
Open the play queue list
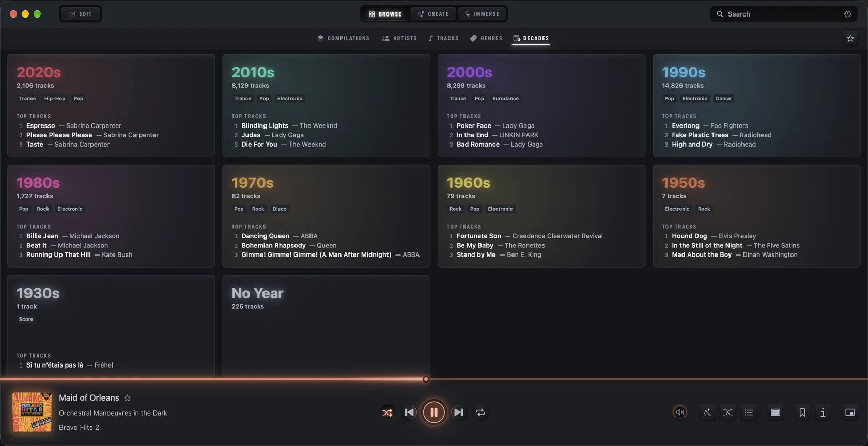tap(749, 412)
